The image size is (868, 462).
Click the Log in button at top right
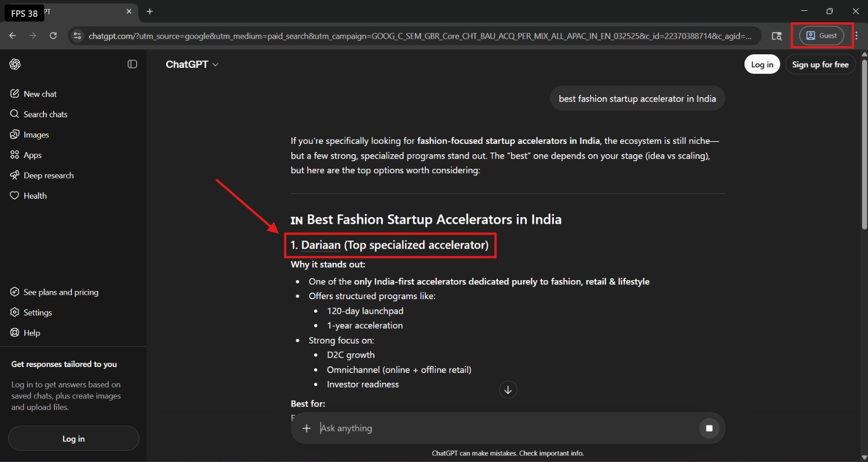point(762,65)
